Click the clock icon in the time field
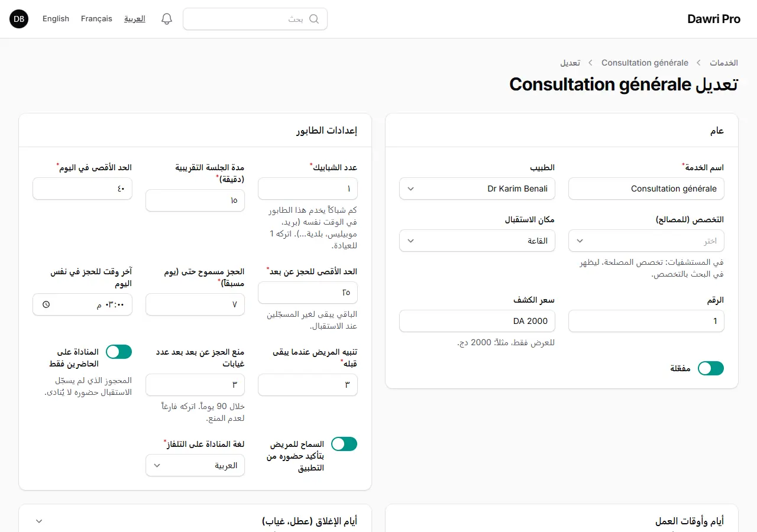 [47, 304]
